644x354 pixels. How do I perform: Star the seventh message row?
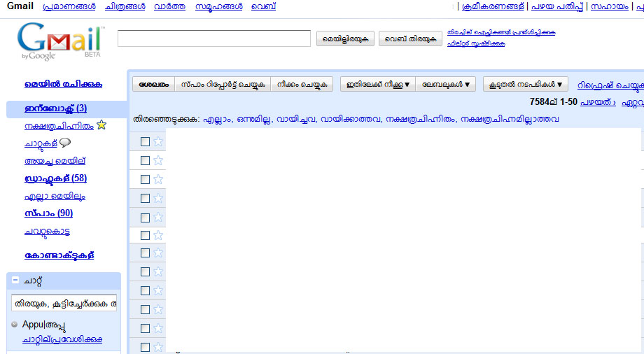point(158,253)
